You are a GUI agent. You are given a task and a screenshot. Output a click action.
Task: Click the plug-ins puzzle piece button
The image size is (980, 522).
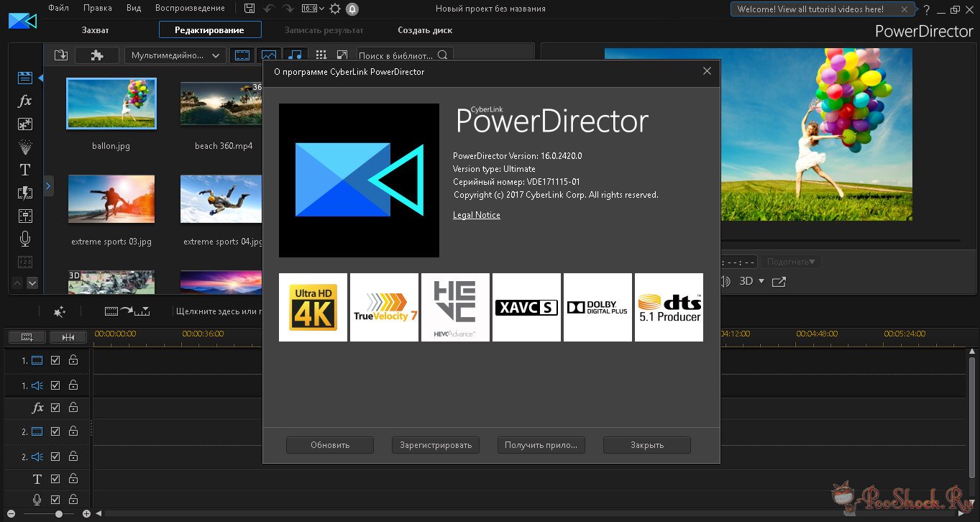click(x=97, y=55)
